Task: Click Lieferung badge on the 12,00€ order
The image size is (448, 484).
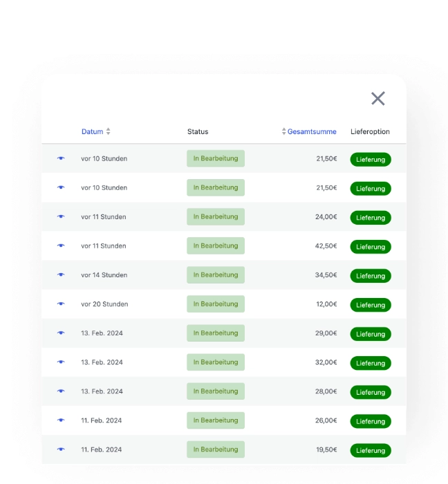Action: [x=371, y=305]
